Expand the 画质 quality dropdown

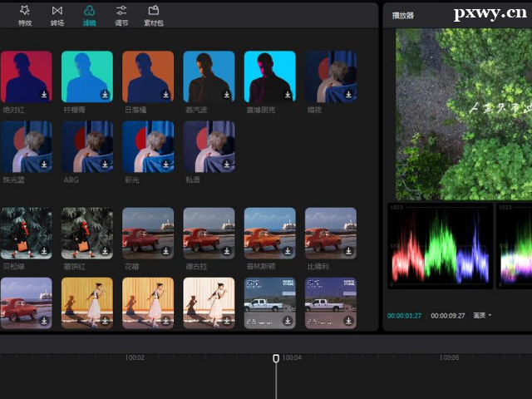click(482, 316)
